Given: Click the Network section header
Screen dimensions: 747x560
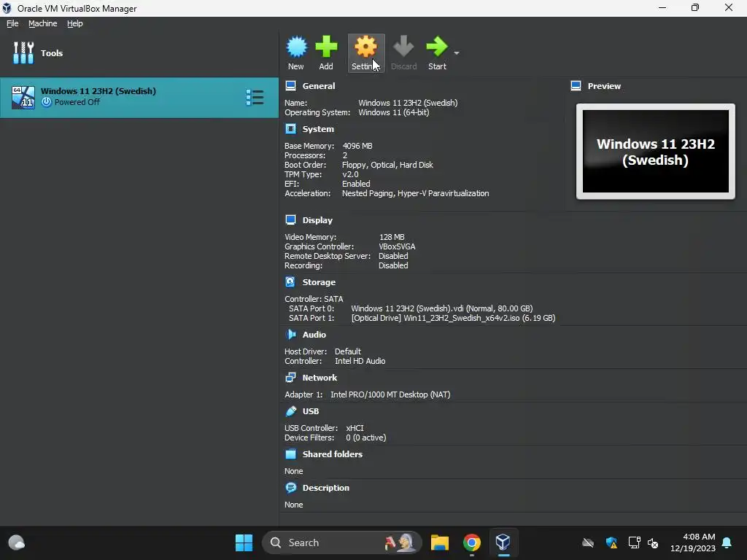Looking at the screenshot, I should pyautogui.click(x=320, y=378).
